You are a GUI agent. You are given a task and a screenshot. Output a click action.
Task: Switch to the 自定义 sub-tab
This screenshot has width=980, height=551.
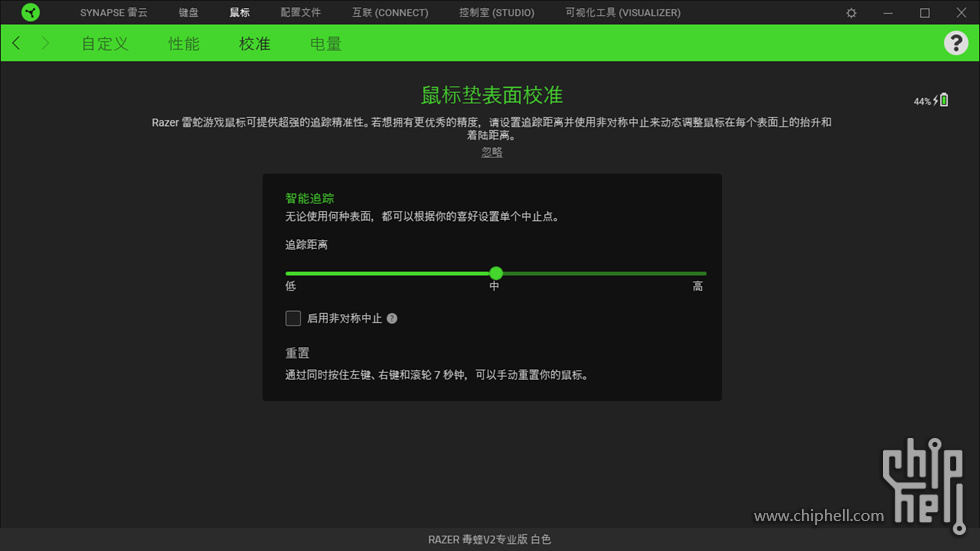[105, 44]
